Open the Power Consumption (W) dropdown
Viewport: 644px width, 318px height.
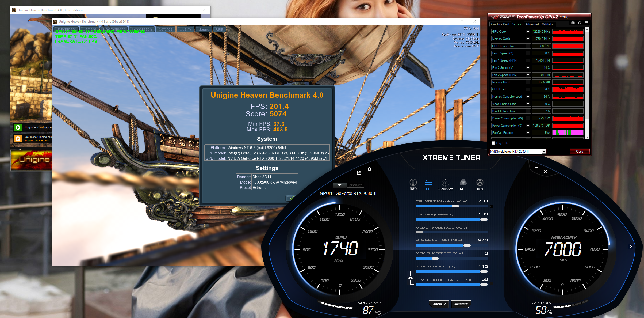click(x=528, y=118)
